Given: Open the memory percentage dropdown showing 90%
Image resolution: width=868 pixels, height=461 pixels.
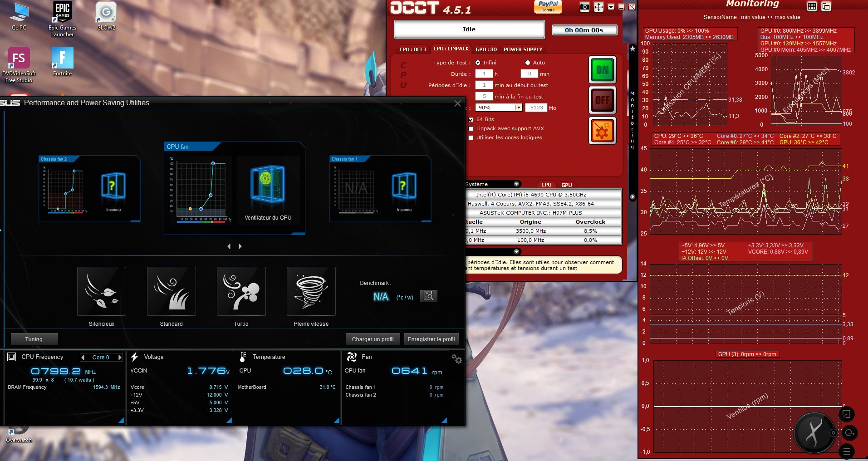Looking at the screenshot, I should point(518,108).
